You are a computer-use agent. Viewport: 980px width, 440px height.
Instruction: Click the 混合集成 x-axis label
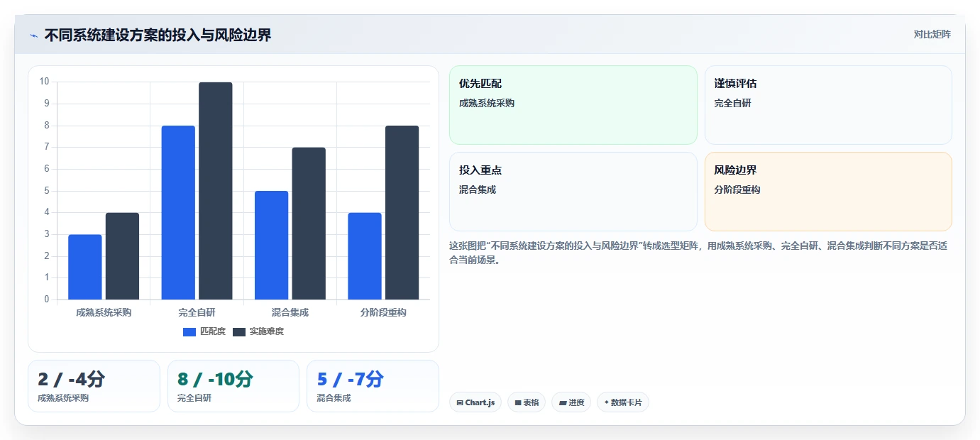[290, 312]
